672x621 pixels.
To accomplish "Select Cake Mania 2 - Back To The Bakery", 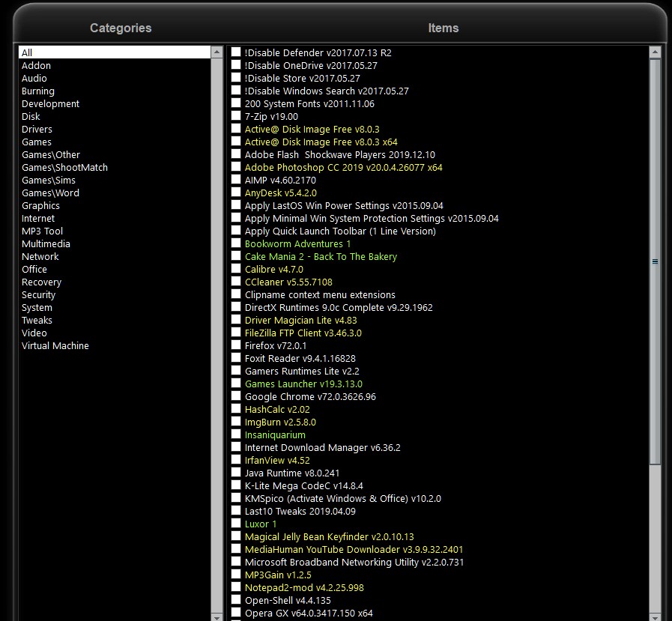I will coord(321,257).
